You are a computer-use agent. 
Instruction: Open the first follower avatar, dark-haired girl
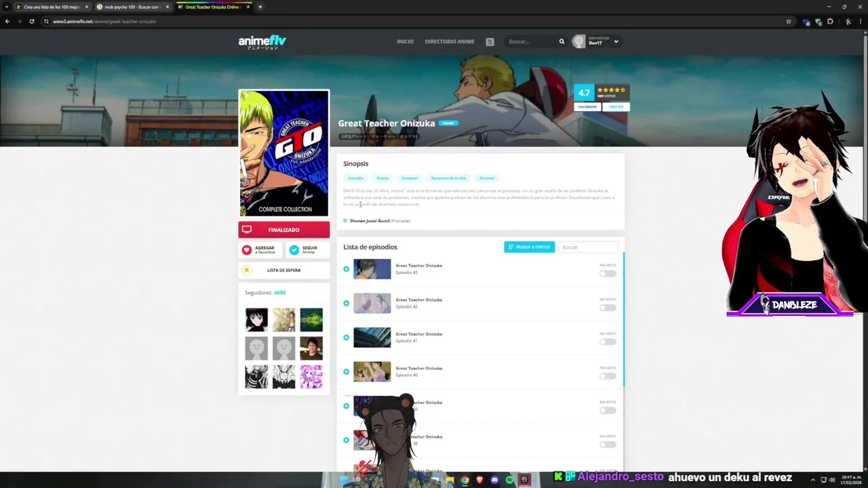[x=256, y=320]
